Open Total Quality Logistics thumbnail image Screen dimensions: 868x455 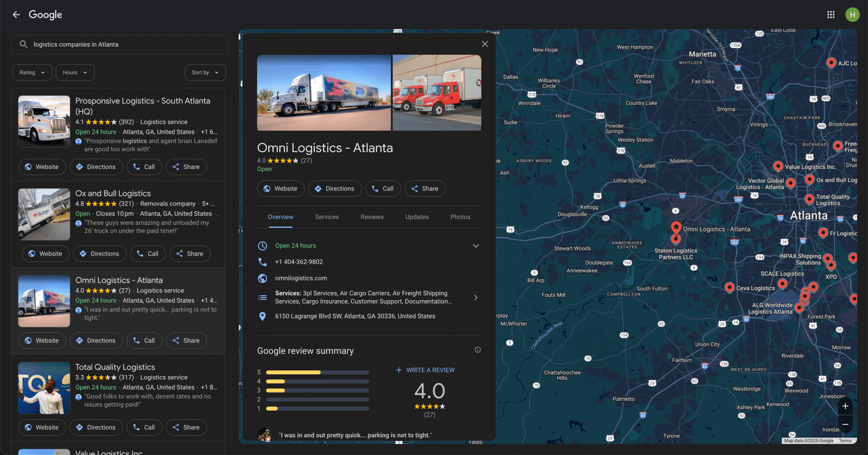(x=44, y=388)
